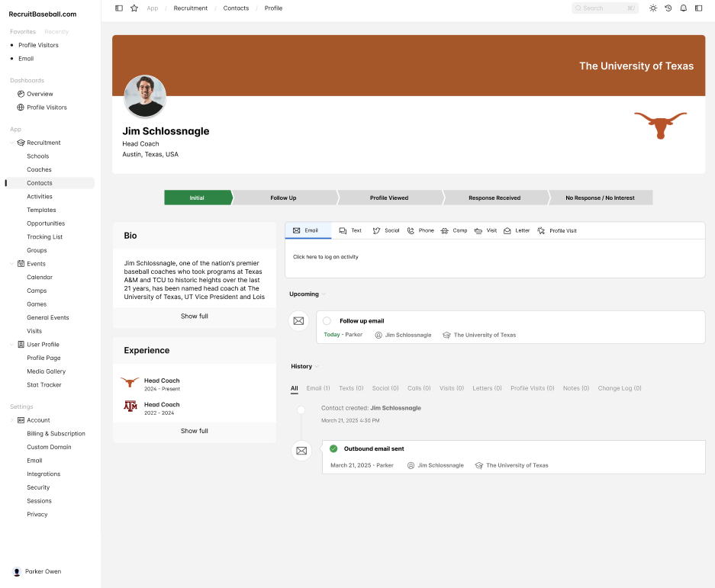
Task: Collapse the left sidebar using panel icon
Action: (x=119, y=8)
